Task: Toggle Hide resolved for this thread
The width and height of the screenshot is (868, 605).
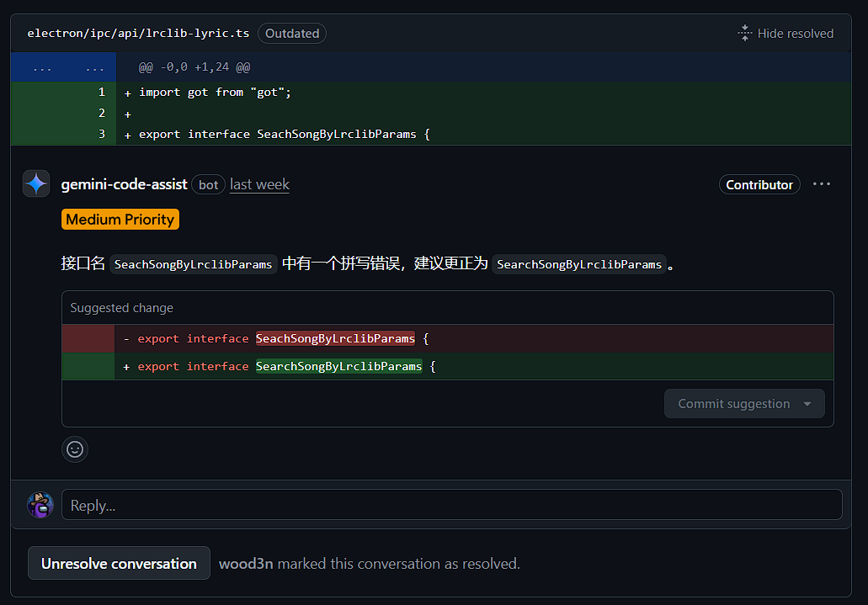Action: pyautogui.click(x=795, y=34)
